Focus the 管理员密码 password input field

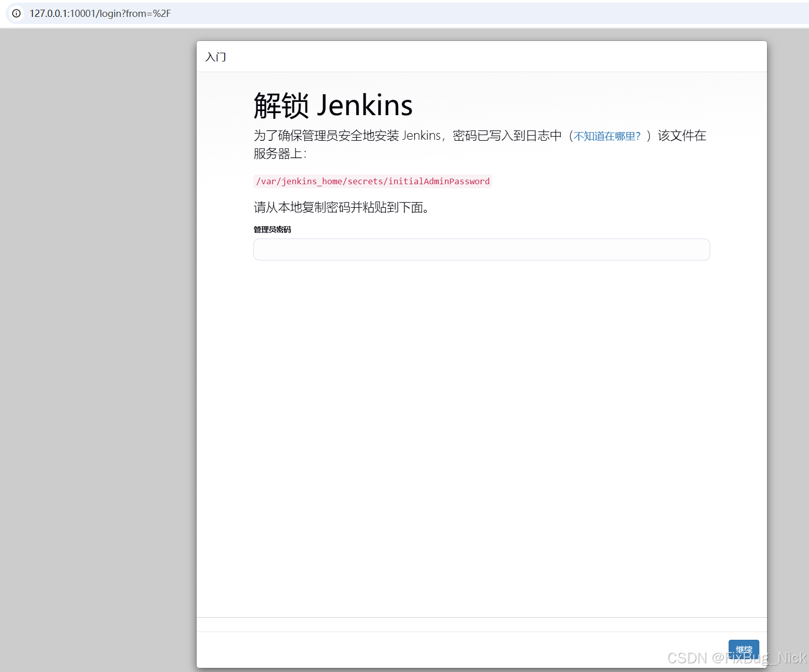(x=481, y=249)
